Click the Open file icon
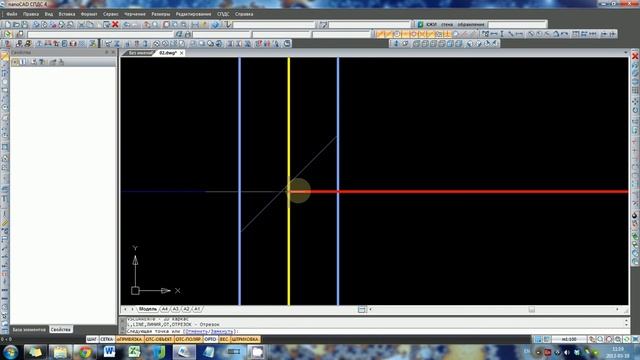Viewport: 640px width, 360px height. [16, 24]
